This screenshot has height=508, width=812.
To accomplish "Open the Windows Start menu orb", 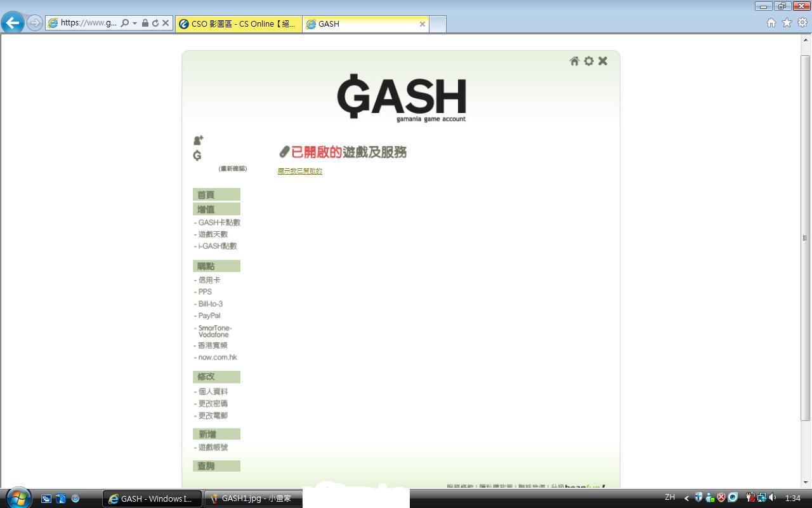I will pos(18,498).
